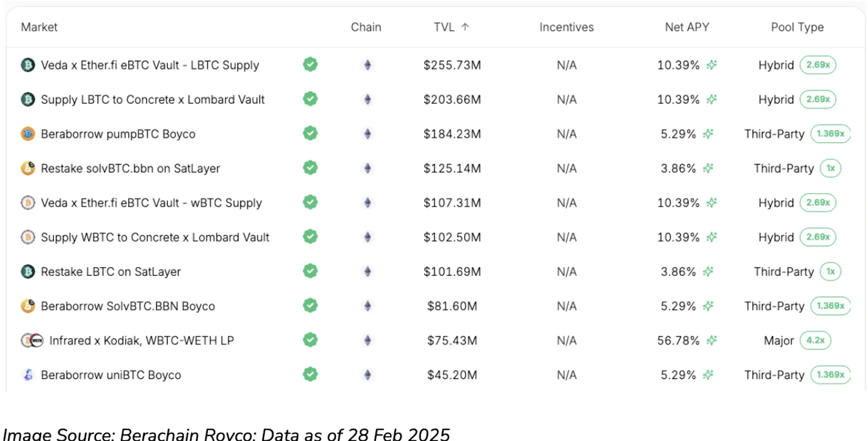Click the $255.73M TVL value
This screenshot has height=441, width=868.
click(x=452, y=65)
